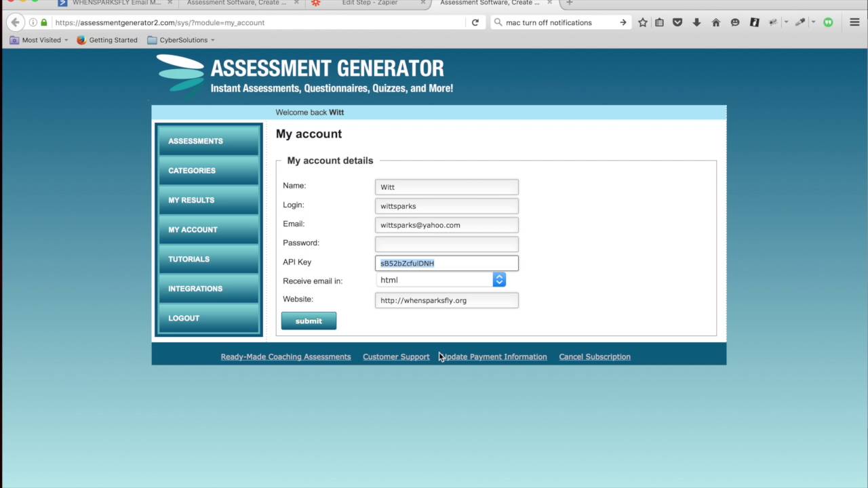Viewport: 868px width, 488px height.
Task: Go back with the browser back arrow
Action: tap(15, 22)
